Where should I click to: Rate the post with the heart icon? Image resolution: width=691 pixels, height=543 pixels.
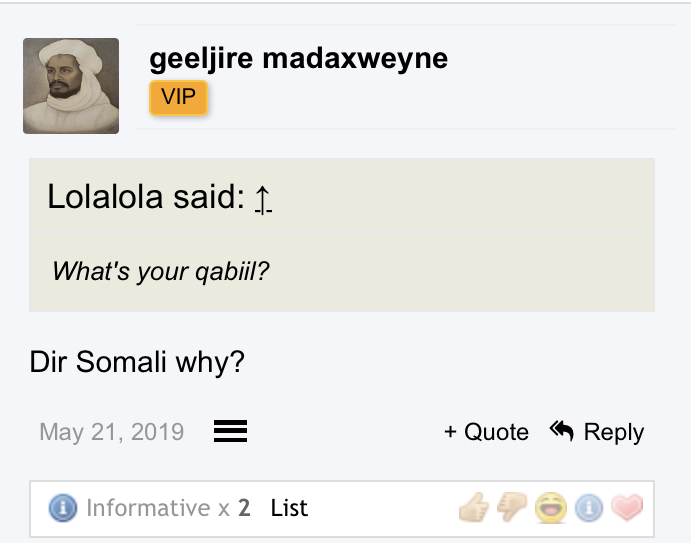[x=627, y=508]
